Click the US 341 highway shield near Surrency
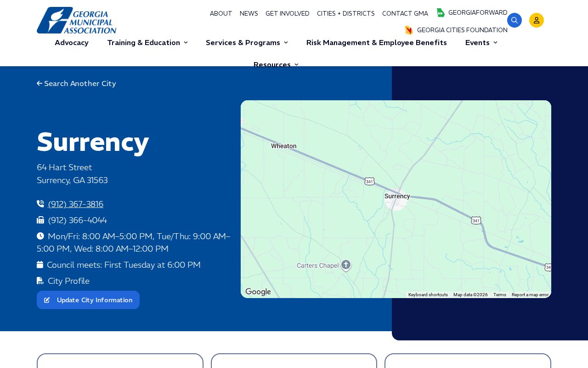The height and width of the screenshot is (368, 588). coord(369,181)
